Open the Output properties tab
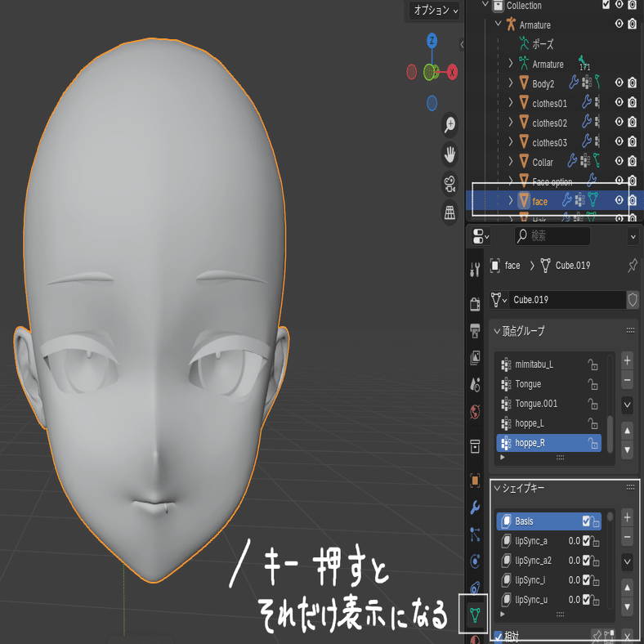Image resolution: width=644 pixels, height=644 pixels. click(x=475, y=331)
